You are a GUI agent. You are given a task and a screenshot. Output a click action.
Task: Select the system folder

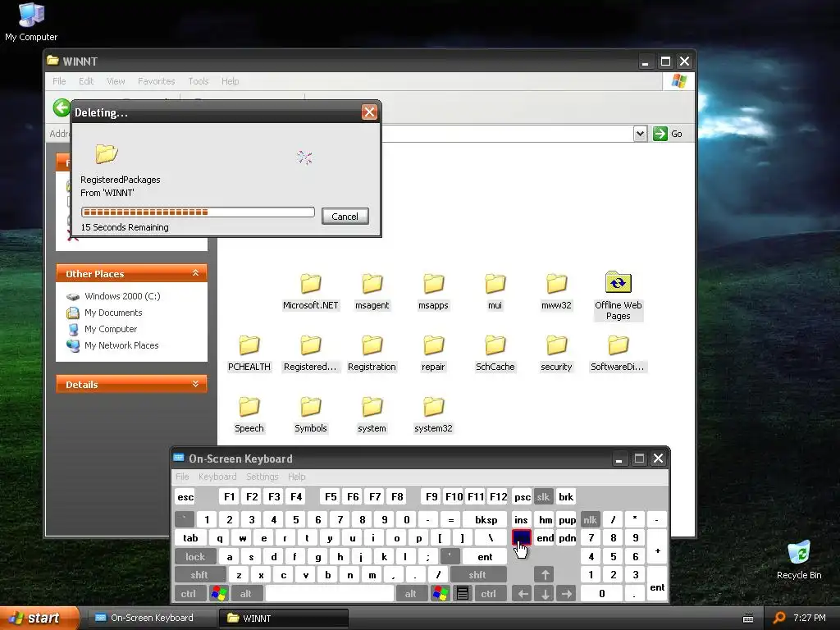pos(372,415)
